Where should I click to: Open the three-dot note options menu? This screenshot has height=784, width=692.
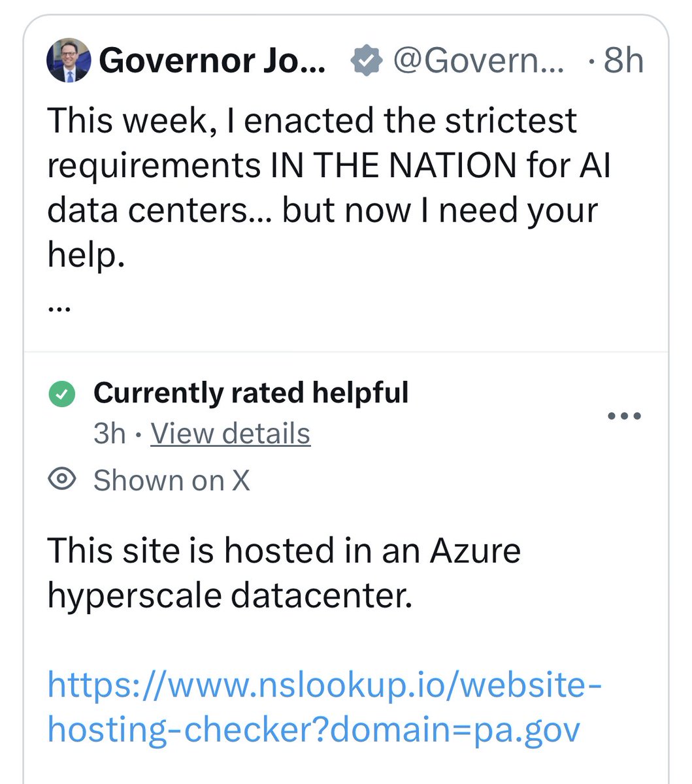point(624,416)
